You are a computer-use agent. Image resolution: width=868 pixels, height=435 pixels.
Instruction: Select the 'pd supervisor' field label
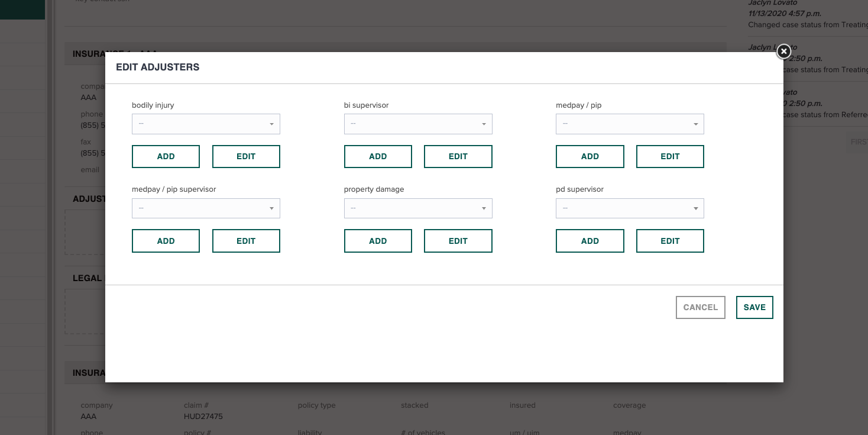click(580, 189)
